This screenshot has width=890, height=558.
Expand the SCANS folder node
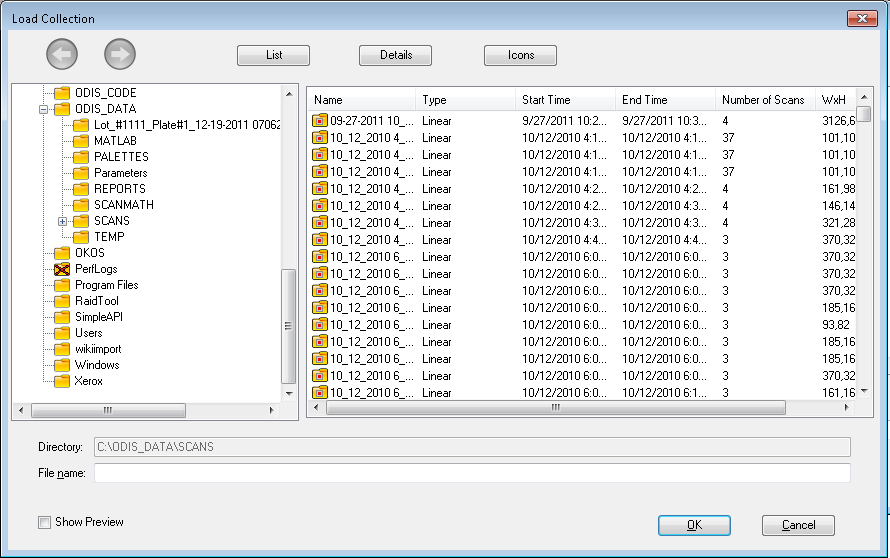coord(62,221)
